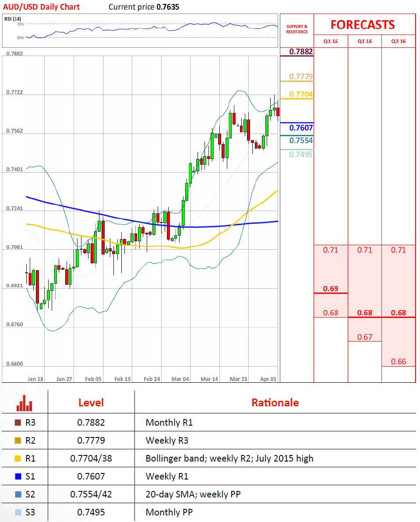Click resistance level 0.7704 in side panel

click(301, 94)
